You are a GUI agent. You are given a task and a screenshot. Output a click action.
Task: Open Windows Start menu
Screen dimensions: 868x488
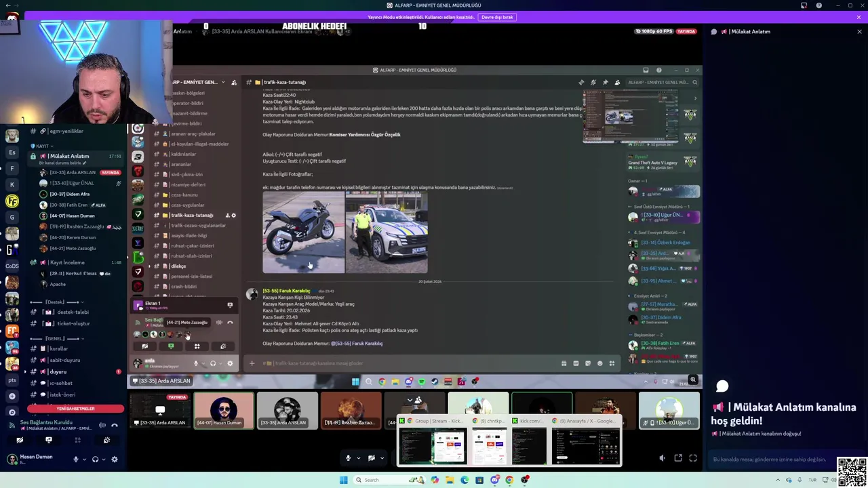343,480
